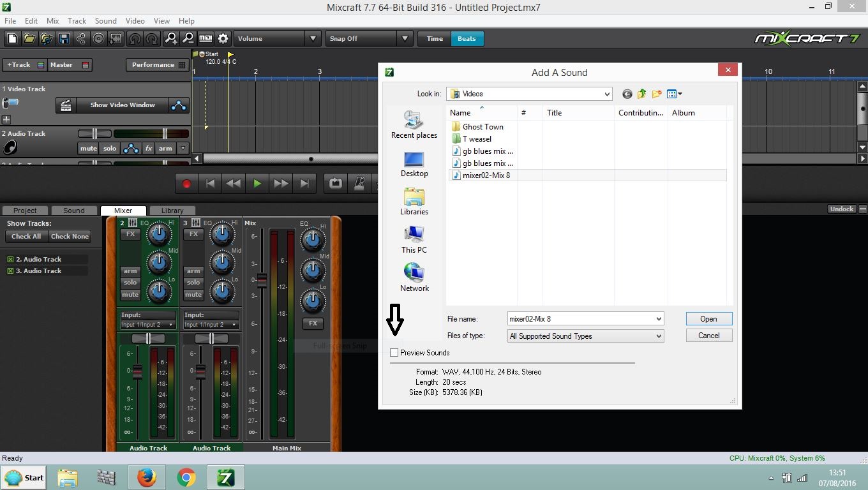Toggle automation on 2 Audio Track

coord(131,149)
